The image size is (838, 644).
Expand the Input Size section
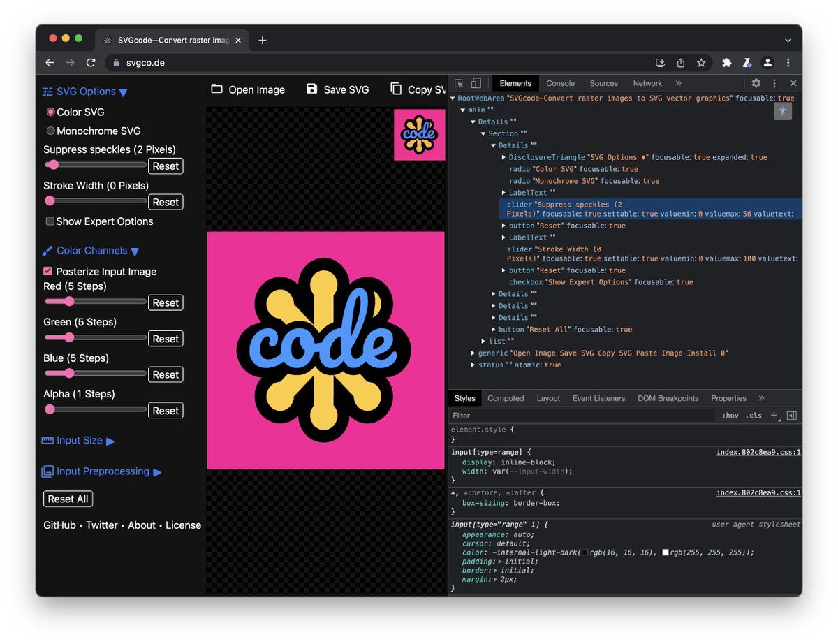(x=78, y=441)
